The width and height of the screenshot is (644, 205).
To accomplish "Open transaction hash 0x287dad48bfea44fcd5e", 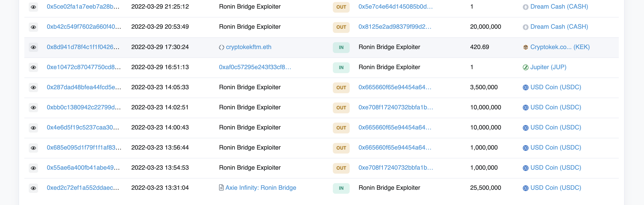I will coord(84,87).
